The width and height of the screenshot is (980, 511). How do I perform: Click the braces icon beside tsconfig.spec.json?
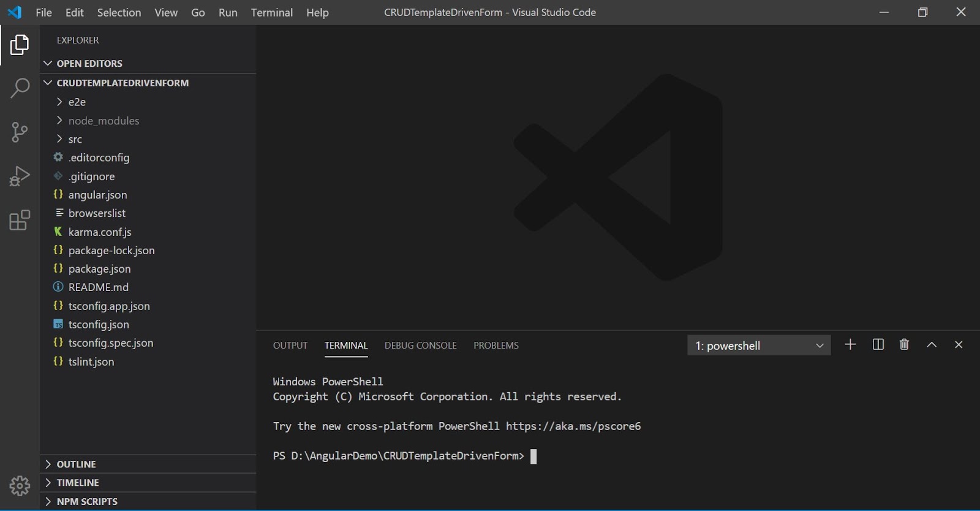pyautogui.click(x=58, y=343)
